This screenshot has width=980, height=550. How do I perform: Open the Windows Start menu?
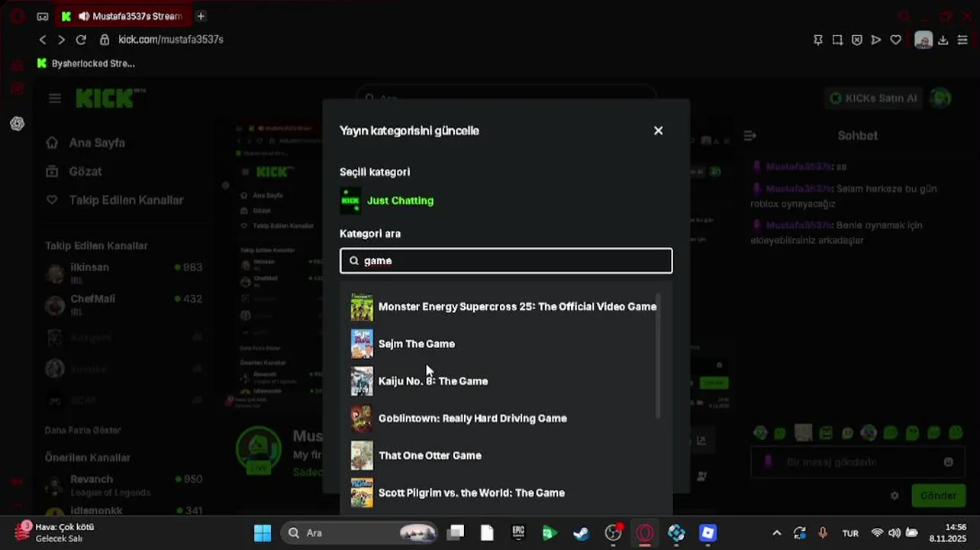point(263,533)
